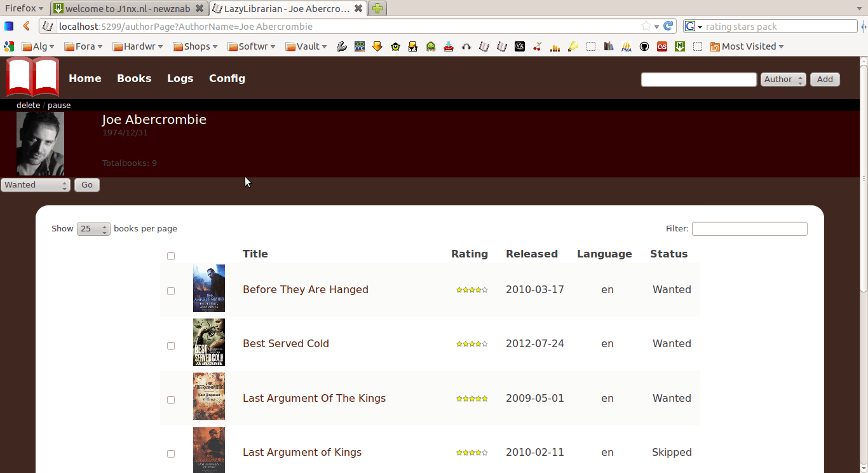Click into the Filter text box
This screenshot has height=473, width=868.
coord(750,229)
